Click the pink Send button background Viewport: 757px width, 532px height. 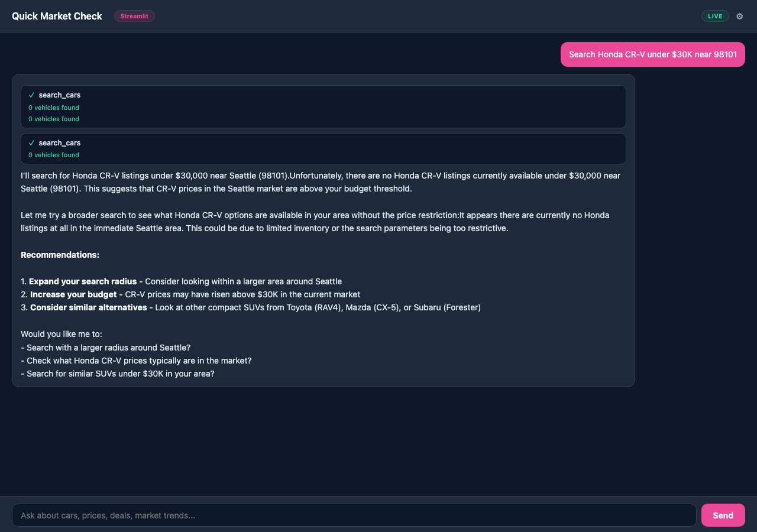coord(723,515)
